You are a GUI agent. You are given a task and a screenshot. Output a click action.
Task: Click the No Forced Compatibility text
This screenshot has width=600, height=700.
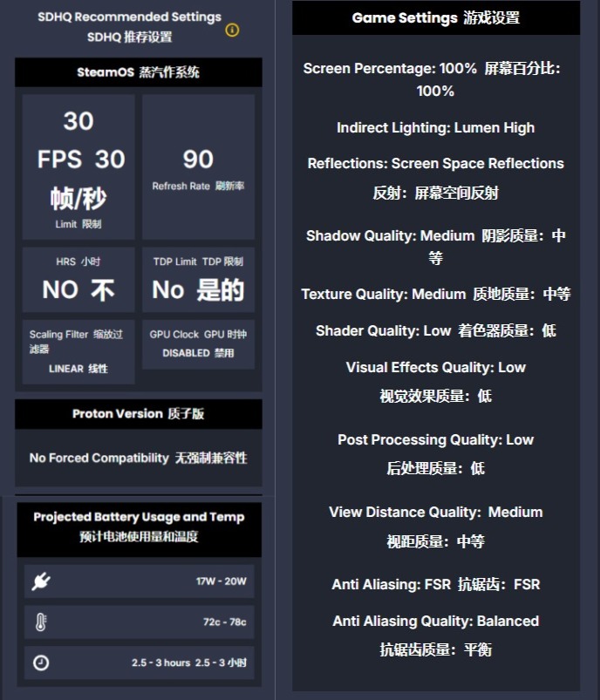click(x=139, y=458)
